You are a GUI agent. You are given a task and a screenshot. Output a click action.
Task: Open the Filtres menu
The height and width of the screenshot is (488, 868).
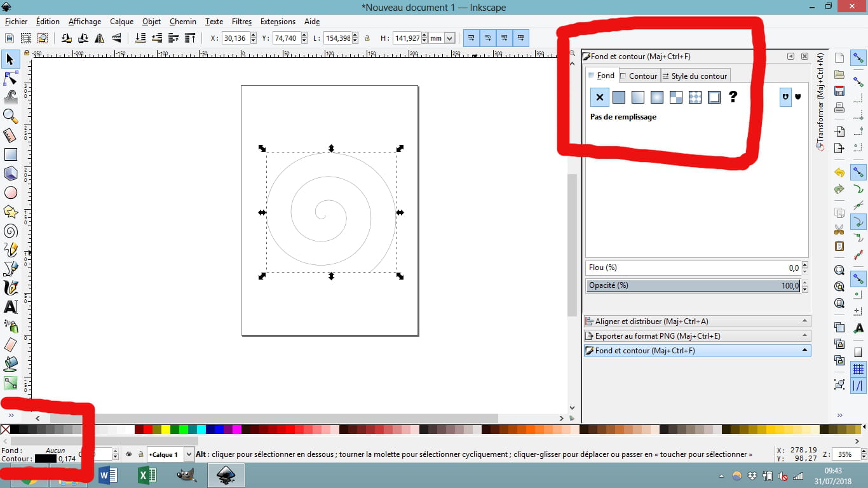point(241,22)
